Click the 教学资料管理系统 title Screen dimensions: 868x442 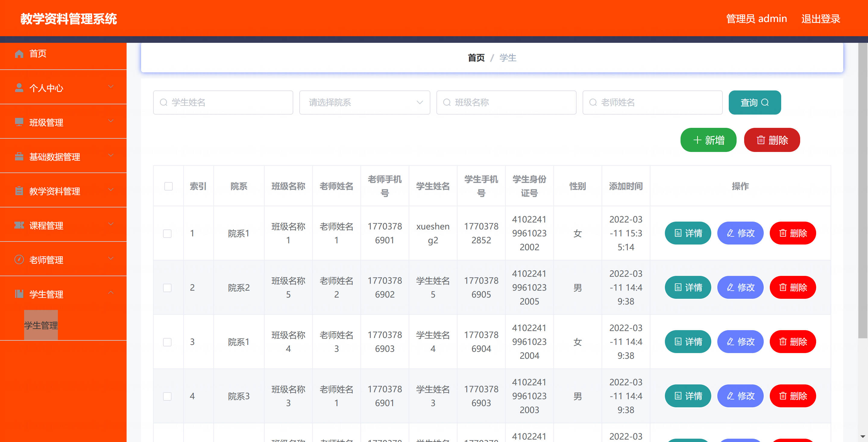(69, 19)
